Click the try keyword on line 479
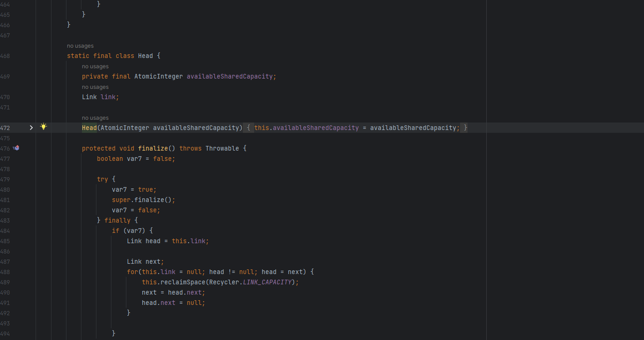This screenshot has width=644, height=340. pos(102,179)
